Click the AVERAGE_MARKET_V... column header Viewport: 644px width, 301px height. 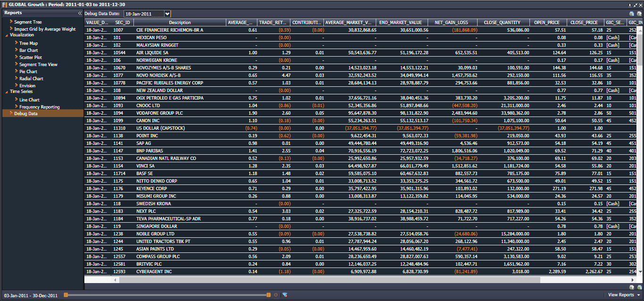(349, 22)
